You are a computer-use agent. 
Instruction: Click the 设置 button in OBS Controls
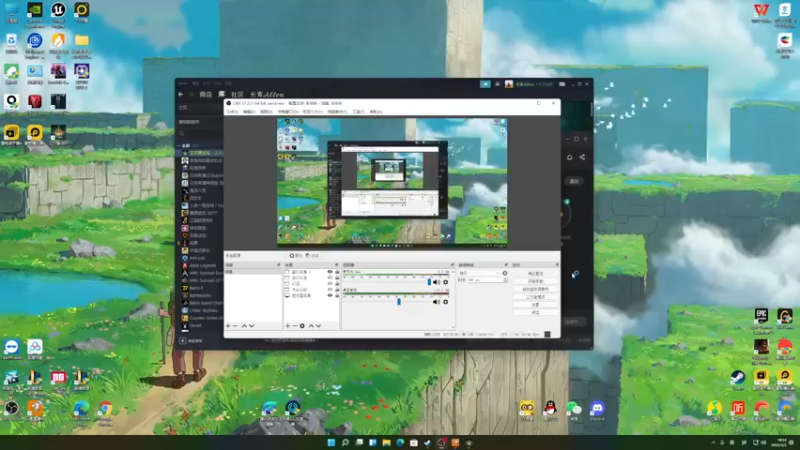[x=535, y=305]
